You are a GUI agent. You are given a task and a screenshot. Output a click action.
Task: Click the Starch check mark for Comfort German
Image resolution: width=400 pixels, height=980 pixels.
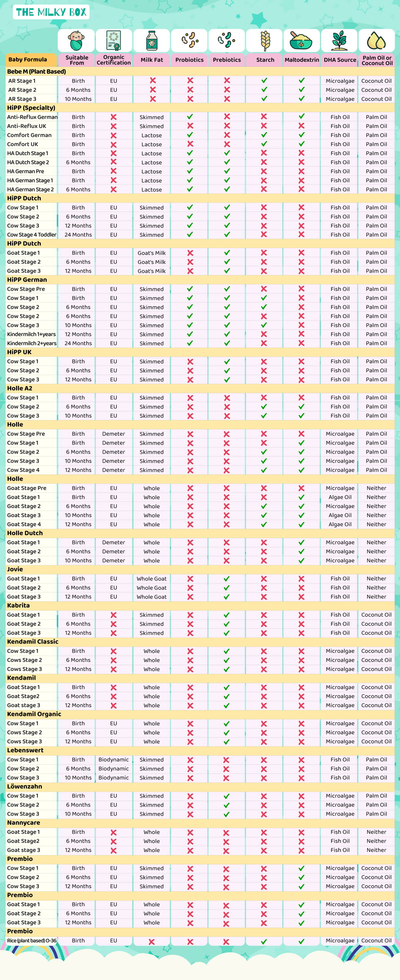(264, 135)
